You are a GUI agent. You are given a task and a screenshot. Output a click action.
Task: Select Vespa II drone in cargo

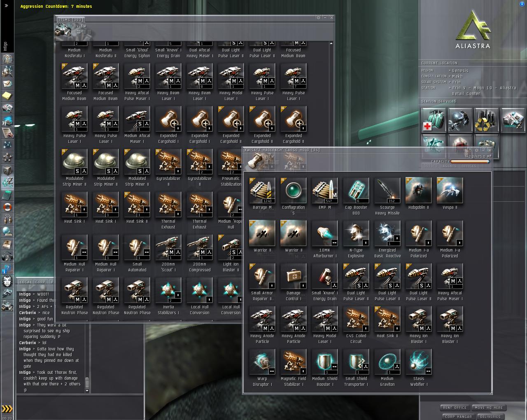click(x=450, y=194)
